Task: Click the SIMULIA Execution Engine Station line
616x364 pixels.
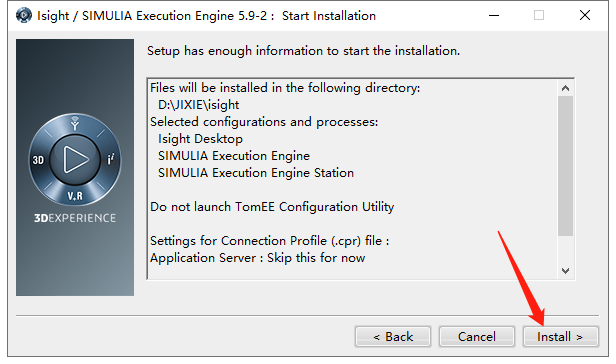Action: (x=256, y=173)
